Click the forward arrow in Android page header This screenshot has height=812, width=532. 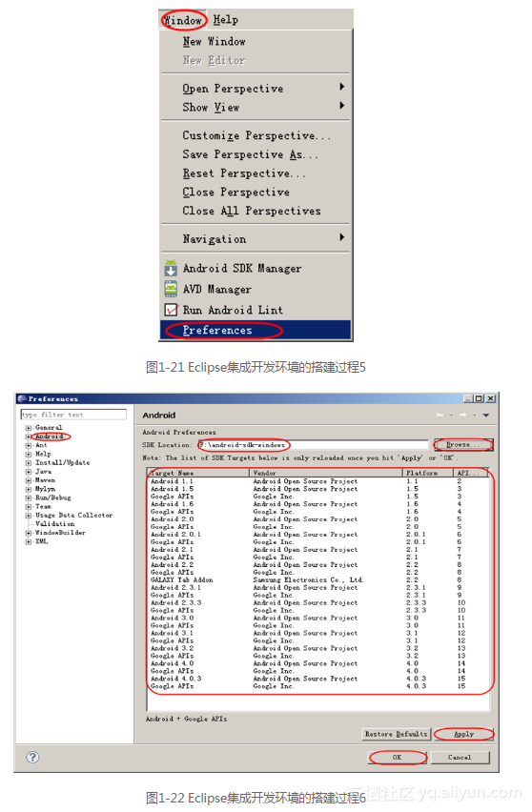point(462,415)
